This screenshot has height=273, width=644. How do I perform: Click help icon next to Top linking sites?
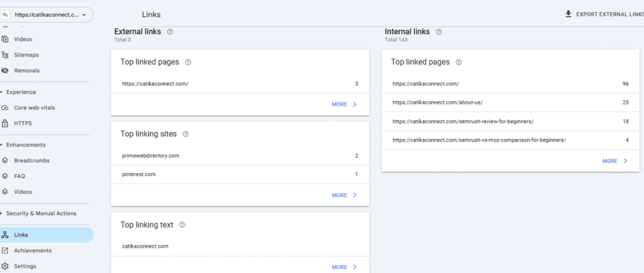(x=186, y=134)
